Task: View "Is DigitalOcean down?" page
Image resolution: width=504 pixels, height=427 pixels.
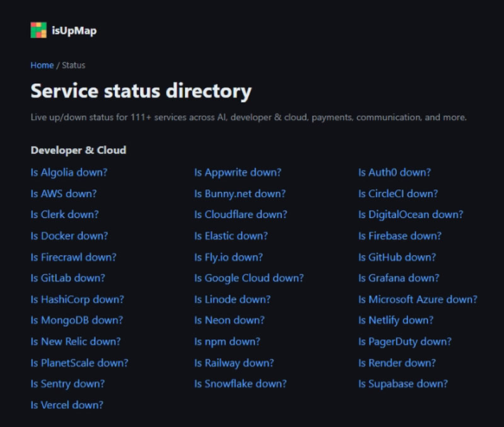Action: pyautogui.click(x=411, y=214)
